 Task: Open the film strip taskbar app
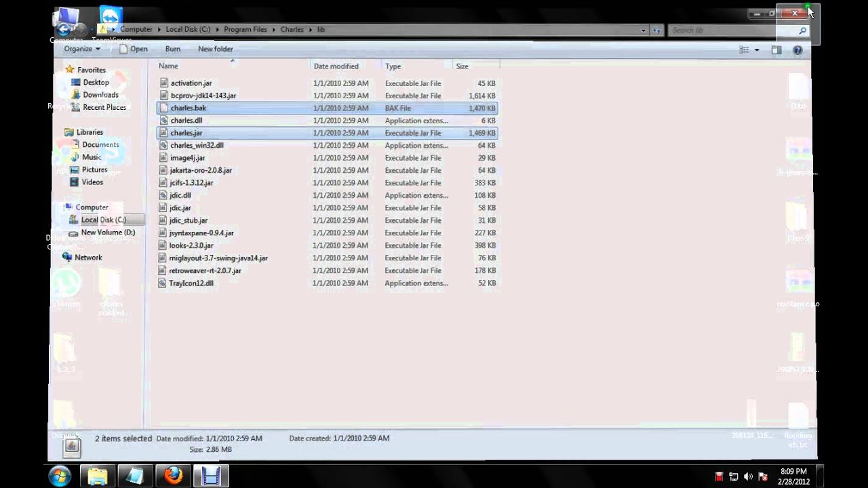click(x=211, y=476)
